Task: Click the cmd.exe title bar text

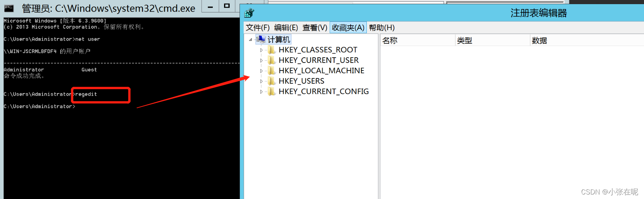Action: (x=108, y=8)
